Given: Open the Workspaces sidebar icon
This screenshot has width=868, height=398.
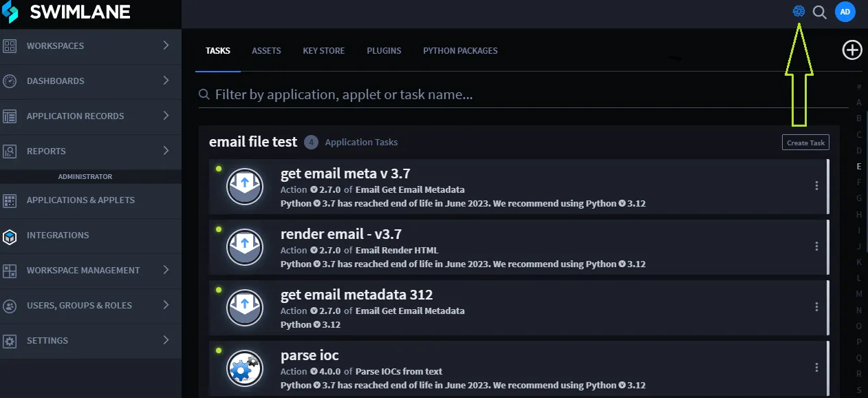Looking at the screenshot, I should (10, 46).
